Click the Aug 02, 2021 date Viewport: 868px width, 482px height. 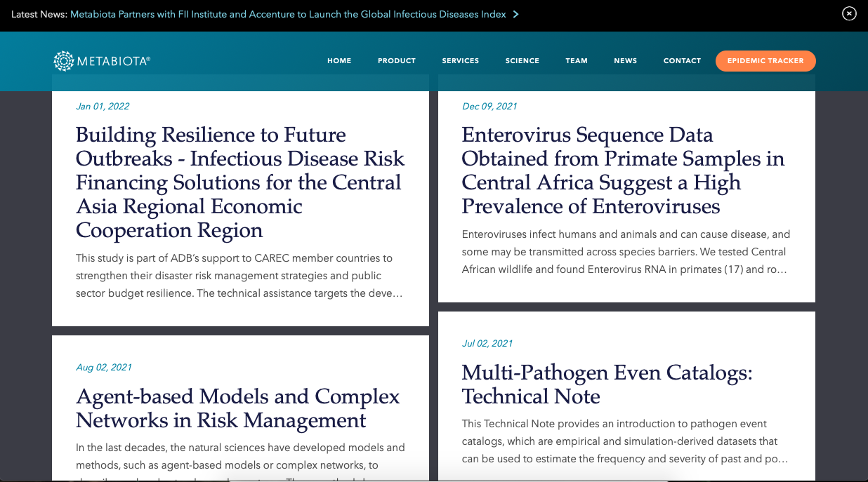point(104,368)
